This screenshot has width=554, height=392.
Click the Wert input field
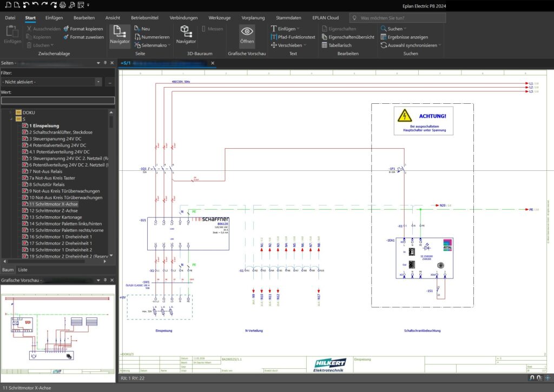tap(57, 100)
